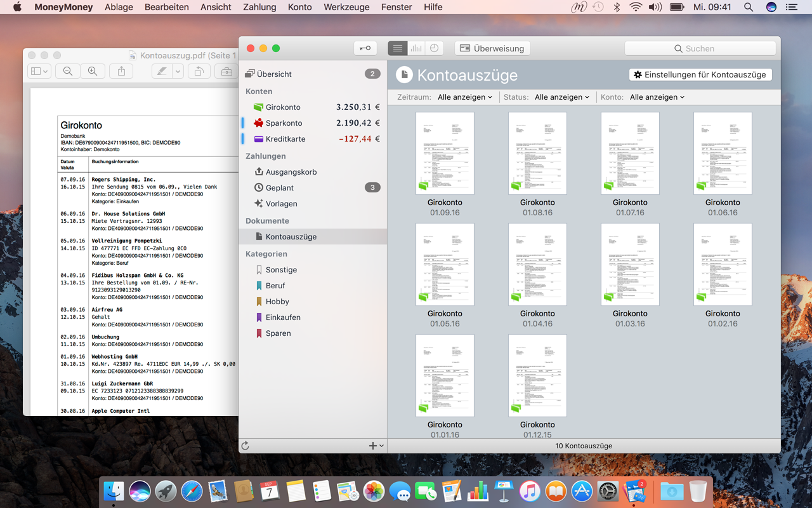Click the Bluetooth menu bar icon
812x508 pixels.
(x=617, y=7)
